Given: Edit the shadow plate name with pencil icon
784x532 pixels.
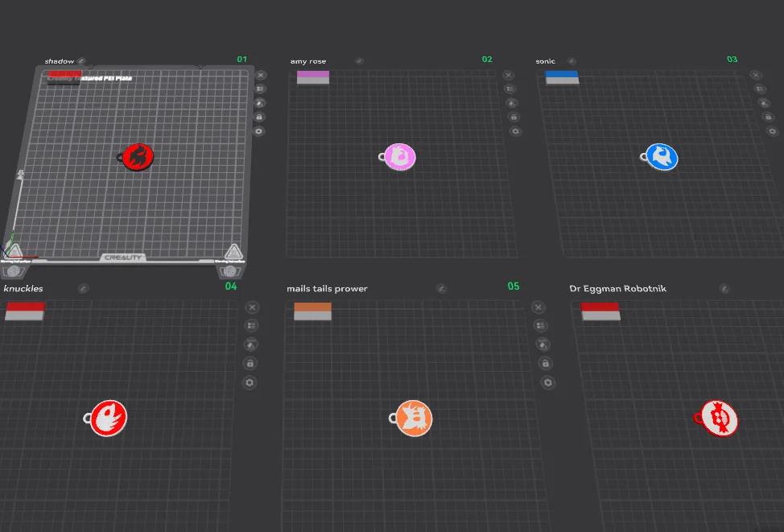Looking at the screenshot, I should point(81,61).
